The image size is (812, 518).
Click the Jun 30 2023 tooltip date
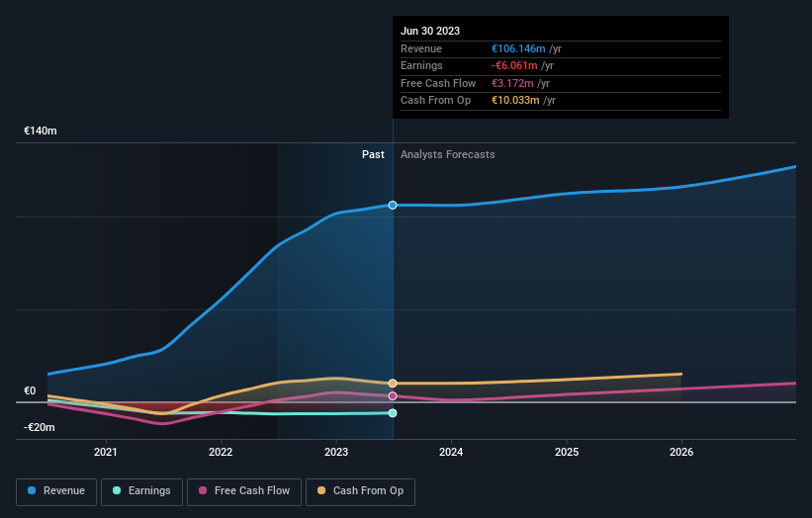point(430,31)
